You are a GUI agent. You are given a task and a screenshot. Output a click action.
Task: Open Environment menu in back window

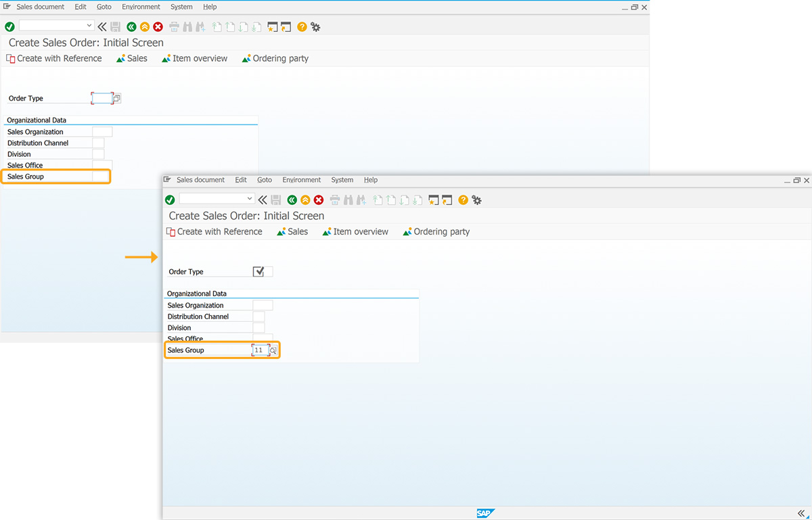141,7
